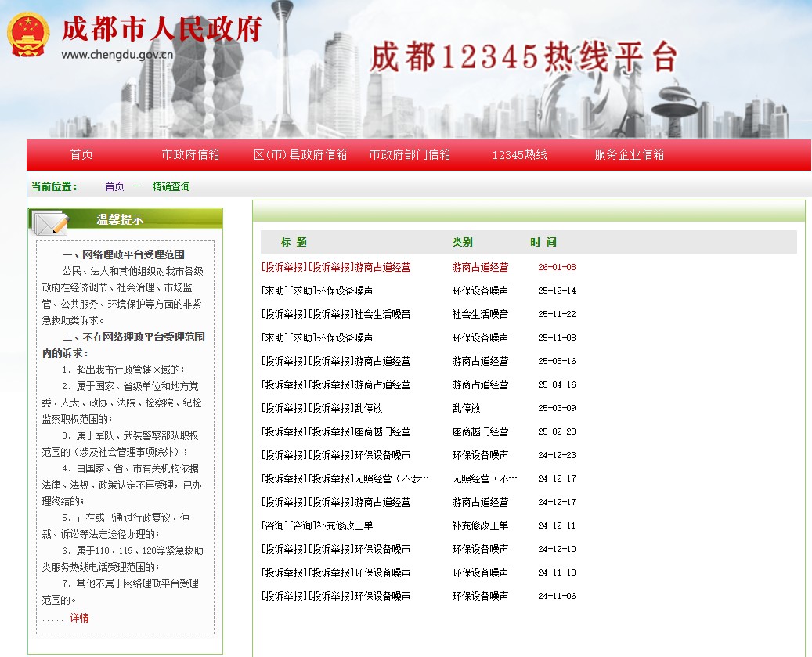Click 精确查询 breadcrumb link
The width and height of the screenshot is (812, 657).
(x=171, y=186)
